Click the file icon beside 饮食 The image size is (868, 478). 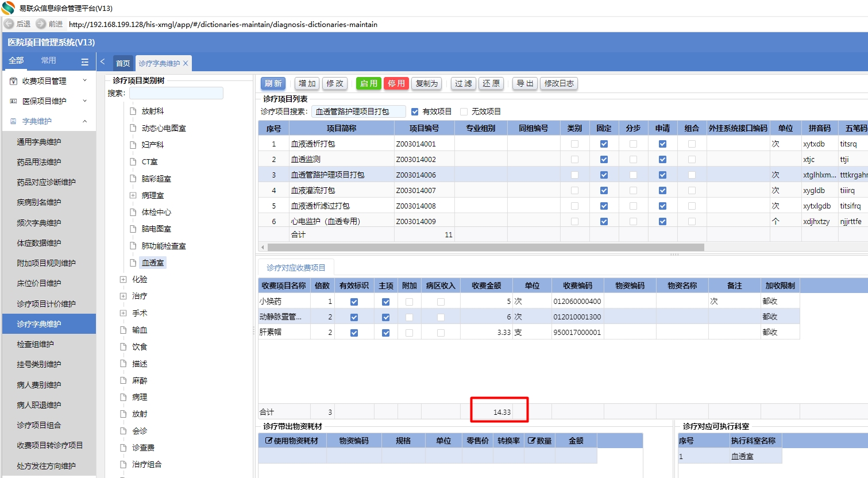click(x=123, y=346)
